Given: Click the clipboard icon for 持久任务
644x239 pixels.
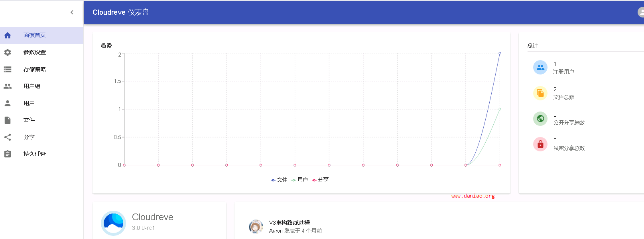Looking at the screenshot, I should pos(8,154).
